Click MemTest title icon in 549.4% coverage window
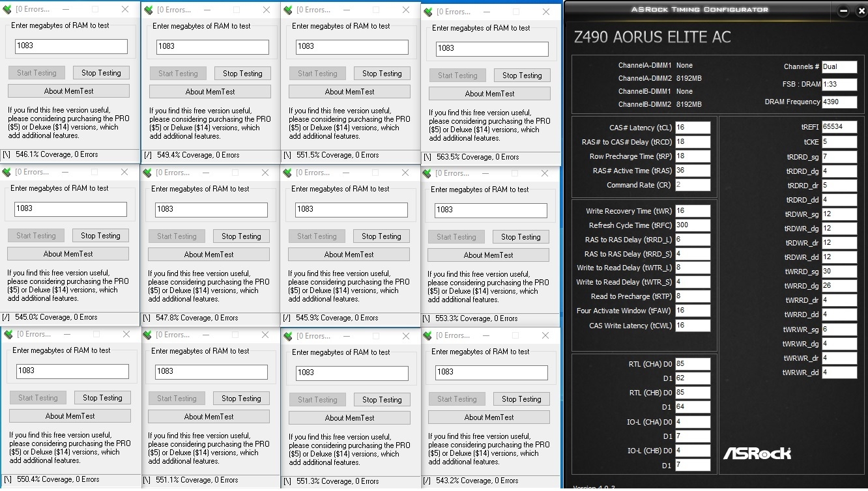 149,10
